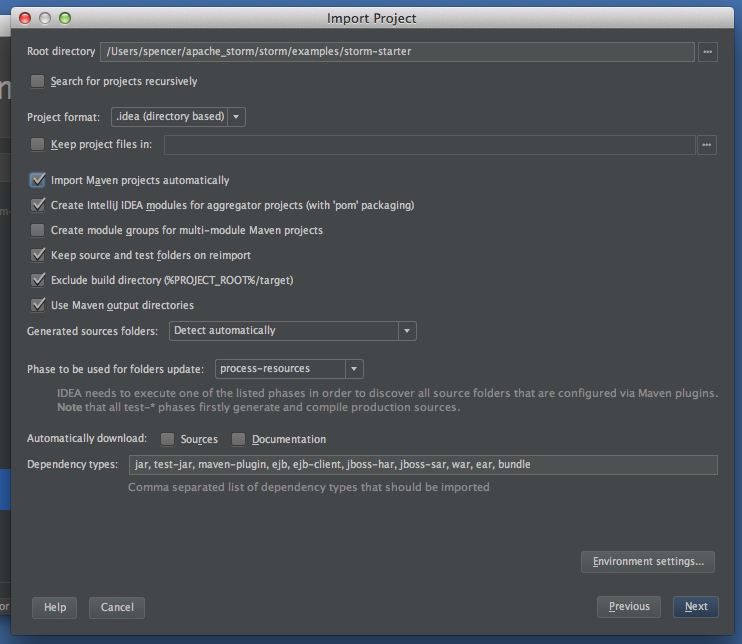
Task: Toggle the Keep project files in checkbox
Action: pyautogui.click(x=38, y=145)
